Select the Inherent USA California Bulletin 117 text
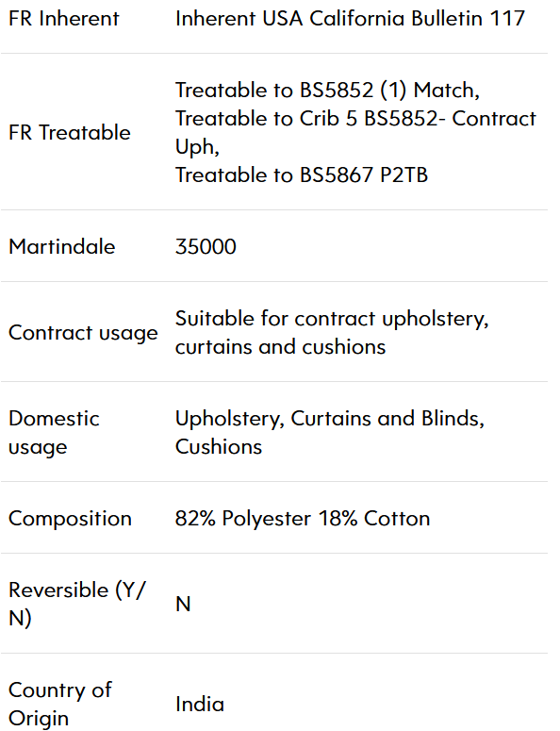 tap(350, 19)
